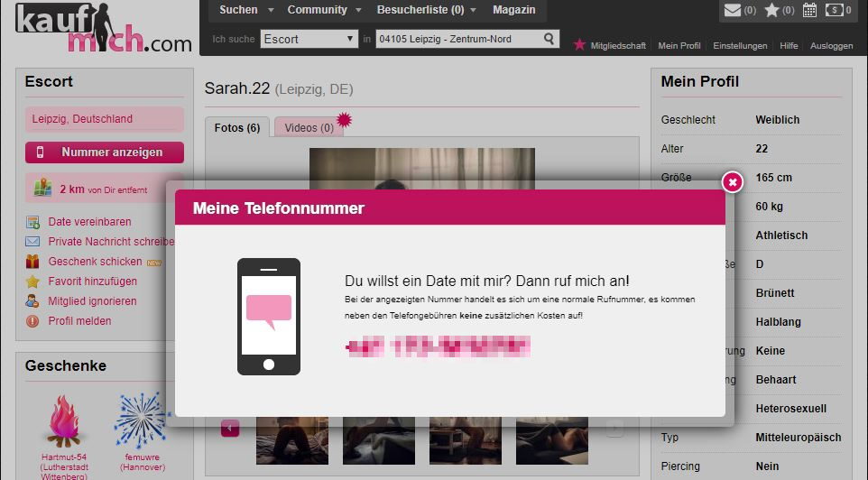Open the Magazin menu item
Viewport: 868px width, 480px height.
coord(513,10)
